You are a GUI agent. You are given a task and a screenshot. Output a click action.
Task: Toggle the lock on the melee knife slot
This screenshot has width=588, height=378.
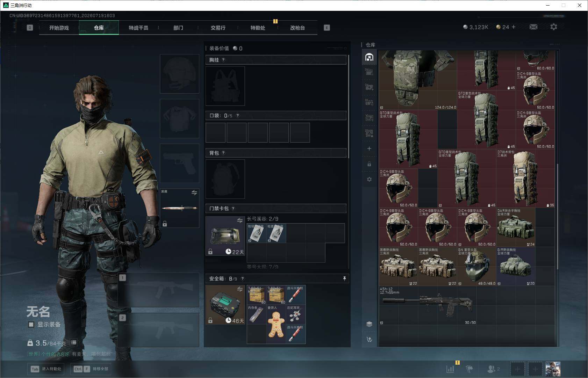pos(165,224)
